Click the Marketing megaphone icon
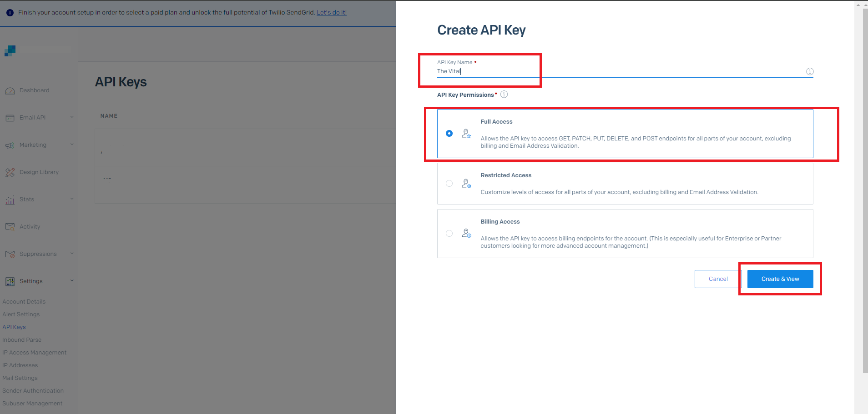The width and height of the screenshot is (868, 414). coord(10,145)
